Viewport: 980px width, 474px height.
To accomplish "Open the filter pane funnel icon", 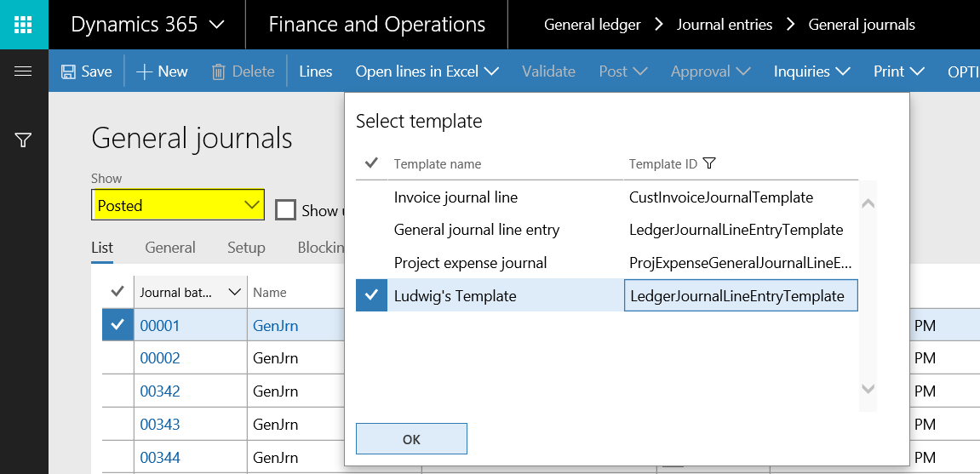I will 24,140.
